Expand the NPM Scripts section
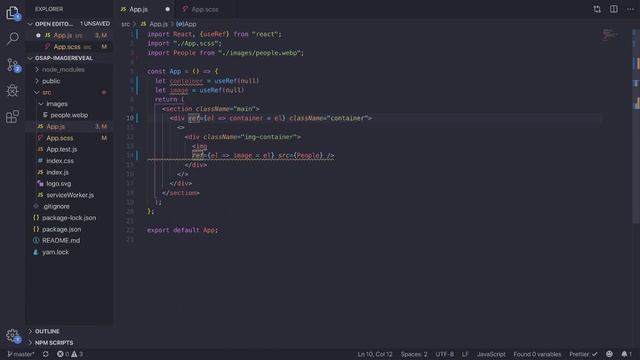Viewport: 640px width, 360px height. point(54,342)
